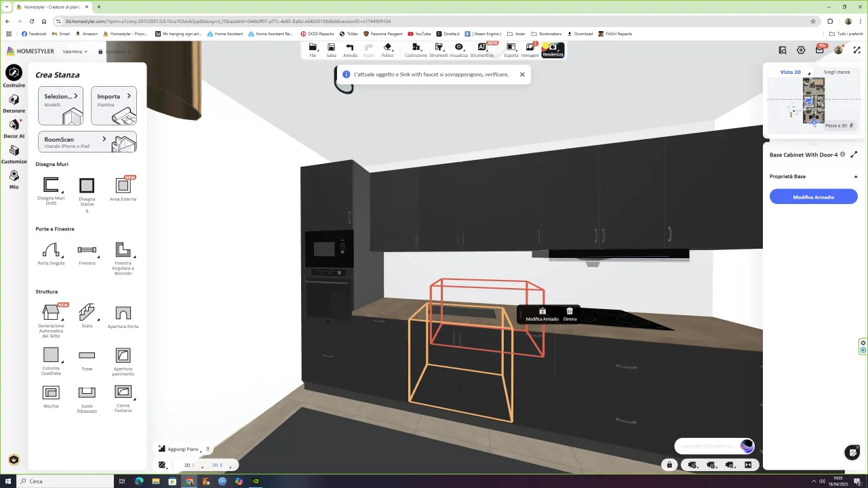Open the user profile avatar menu

coord(839,50)
